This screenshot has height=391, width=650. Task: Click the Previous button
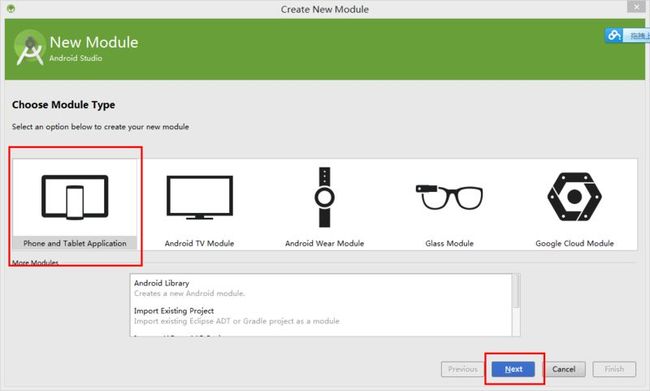pyautogui.click(x=463, y=369)
